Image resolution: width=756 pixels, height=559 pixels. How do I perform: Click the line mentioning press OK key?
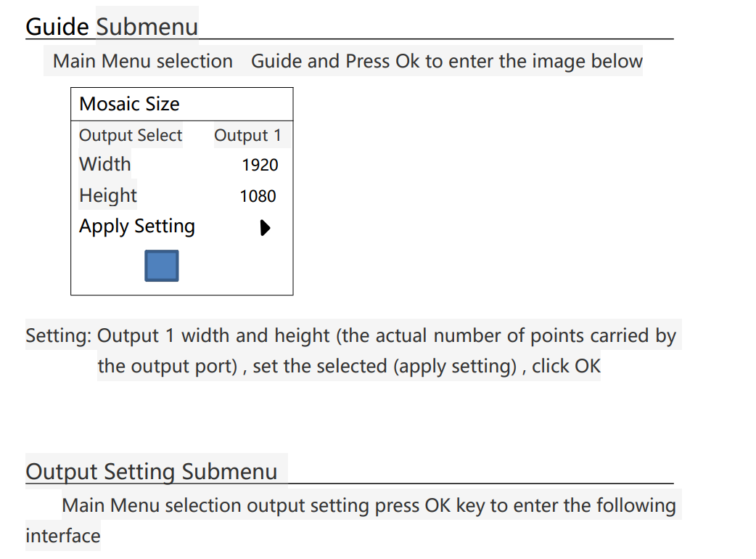369,505
